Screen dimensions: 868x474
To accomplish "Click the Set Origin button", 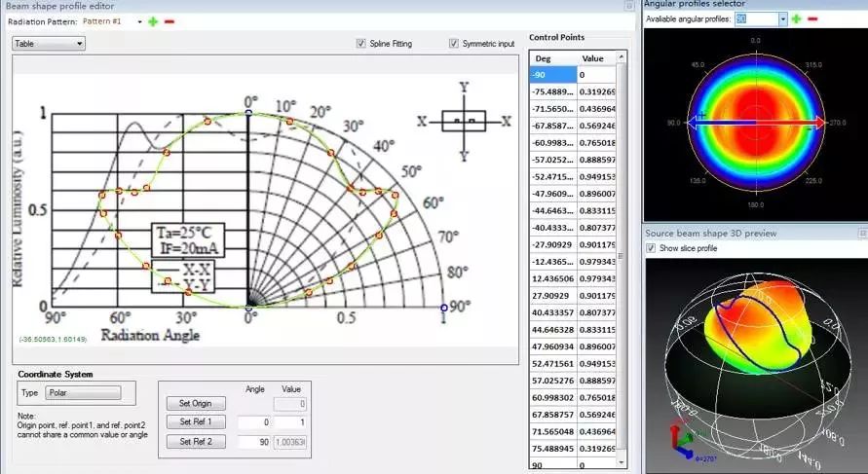I will [196, 403].
